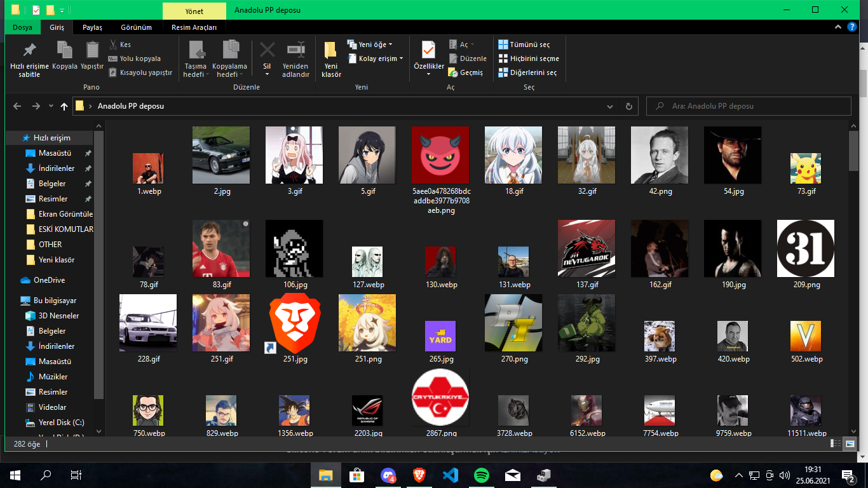
Task: Click Hiçbirini seçme
Action: (528, 58)
